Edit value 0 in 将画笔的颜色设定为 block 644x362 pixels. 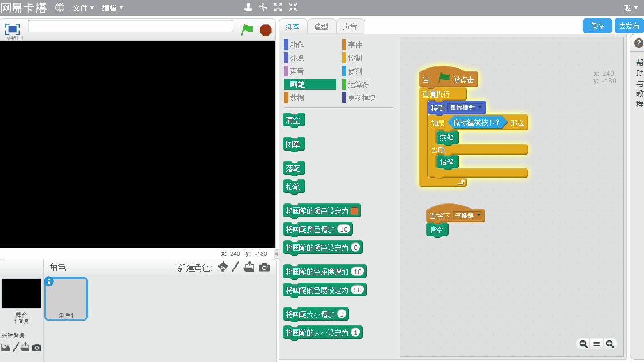click(x=356, y=248)
